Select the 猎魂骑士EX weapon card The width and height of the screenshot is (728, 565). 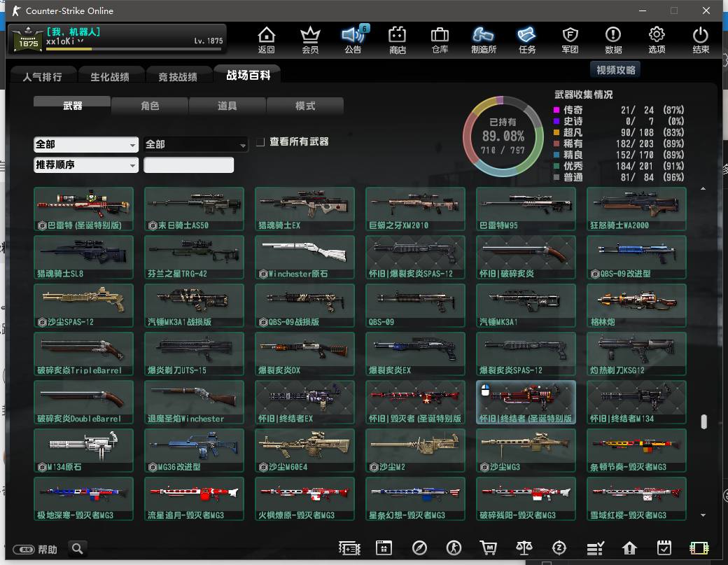pyautogui.click(x=304, y=209)
